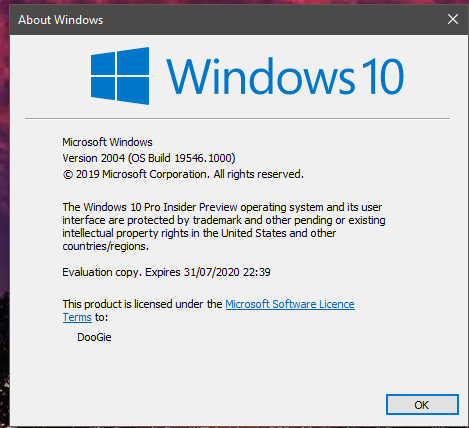The height and width of the screenshot is (428, 469).
Task: Click the horizontal separator below the logo
Action: coord(237,118)
